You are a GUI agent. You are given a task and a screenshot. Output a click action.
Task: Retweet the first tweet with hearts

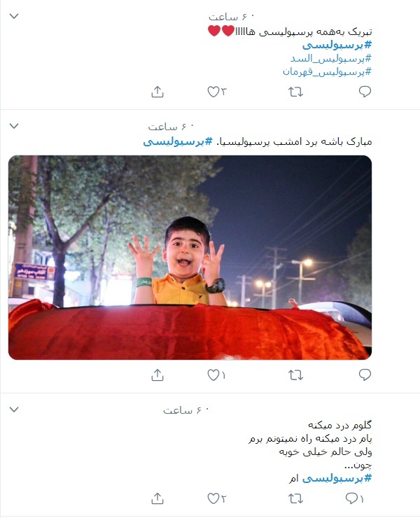(x=295, y=92)
